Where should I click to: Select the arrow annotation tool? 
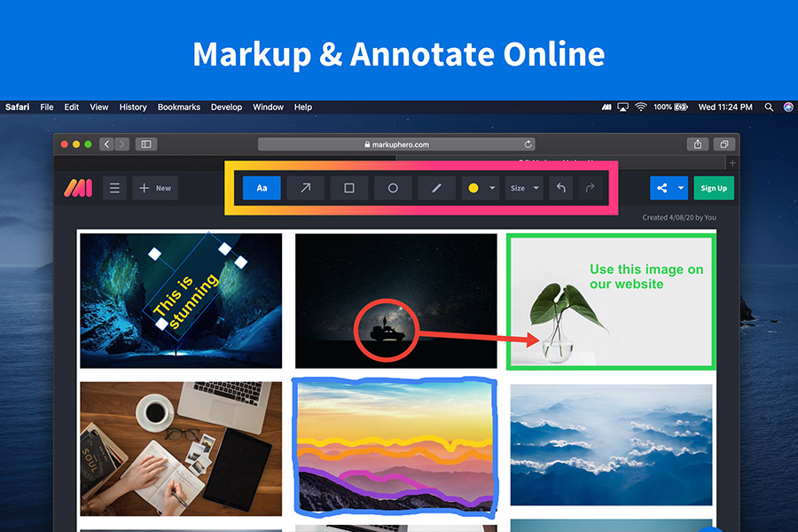pos(305,188)
